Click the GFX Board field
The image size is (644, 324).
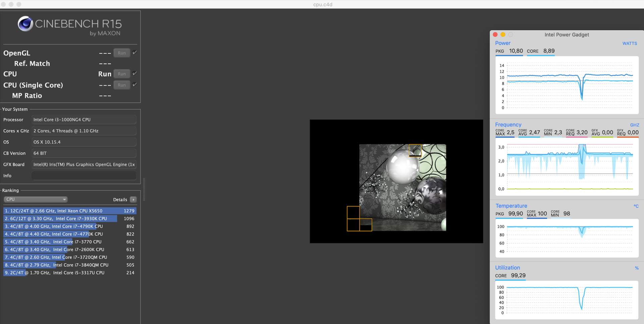tap(84, 165)
